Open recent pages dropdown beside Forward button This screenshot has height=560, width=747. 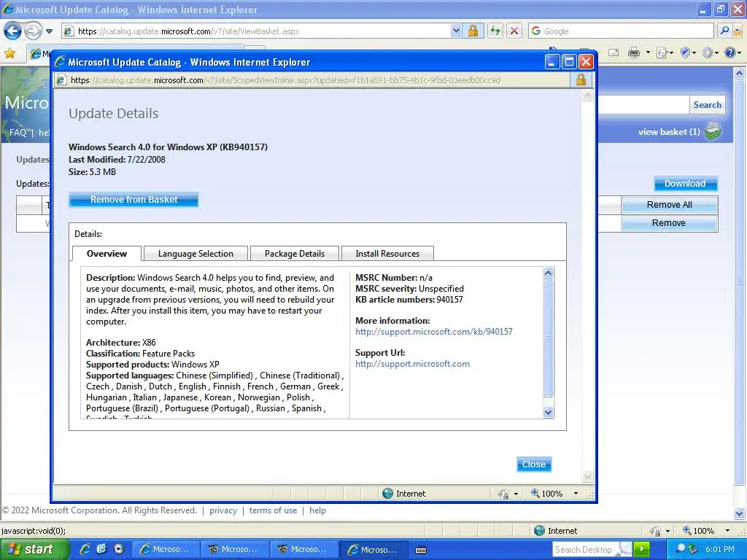pyautogui.click(x=49, y=31)
